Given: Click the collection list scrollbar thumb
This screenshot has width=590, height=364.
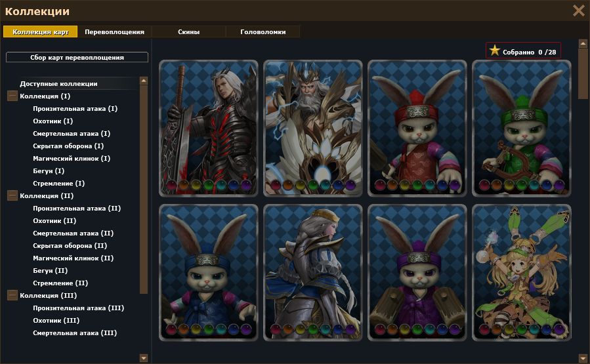Looking at the screenshot, I should click(143, 189).
